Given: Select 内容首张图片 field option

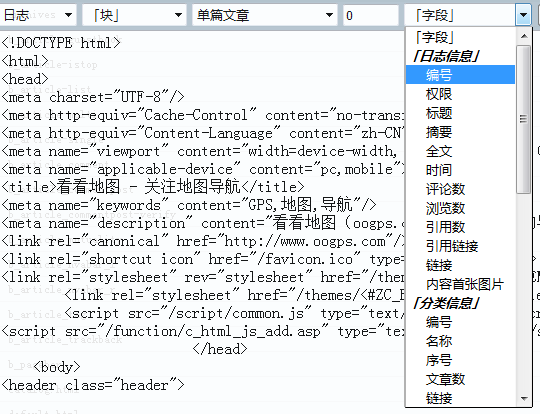Looking at the screenshot, I should click(x=460, y=284).
